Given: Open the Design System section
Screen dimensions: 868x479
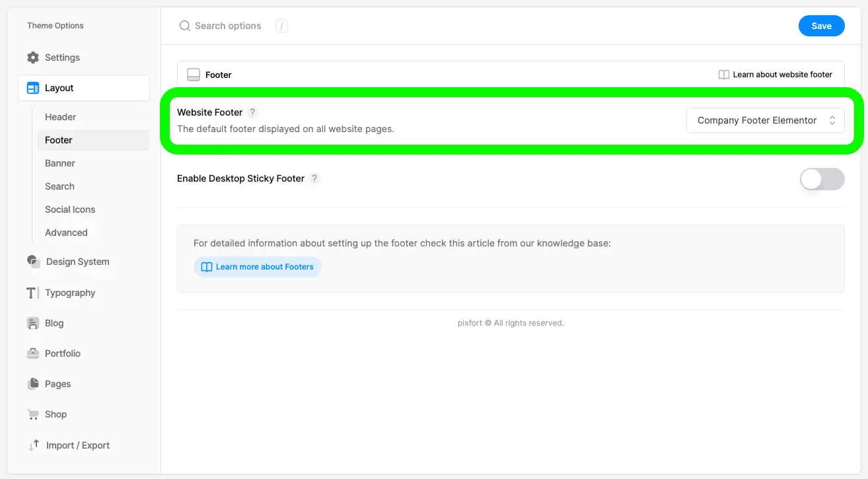Looking at the screenshot, I should coord(84,262).
